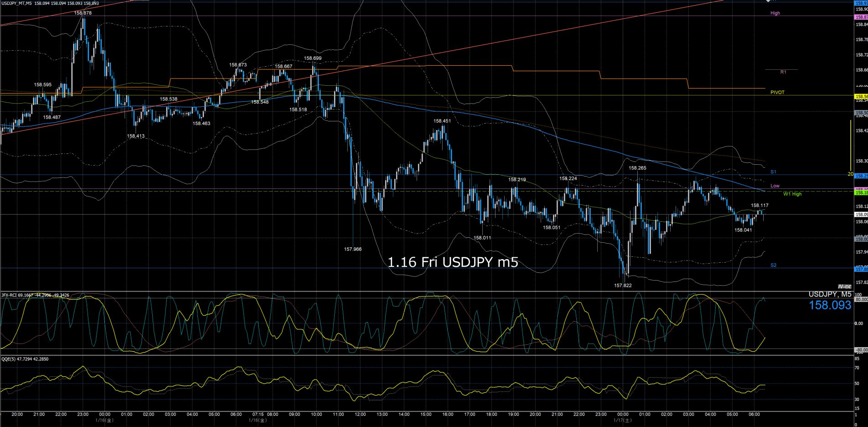Click the yellow pivot price tag on axis

[x=861, y=97]
